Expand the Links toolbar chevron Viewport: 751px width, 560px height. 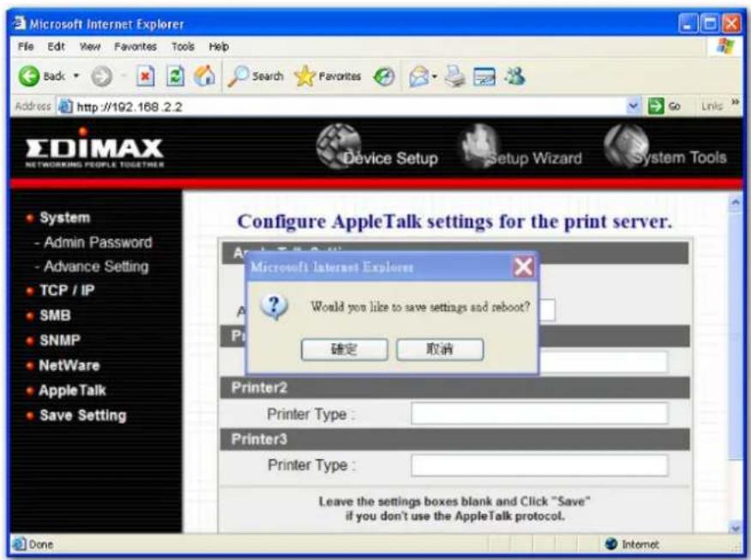[736, 102]
